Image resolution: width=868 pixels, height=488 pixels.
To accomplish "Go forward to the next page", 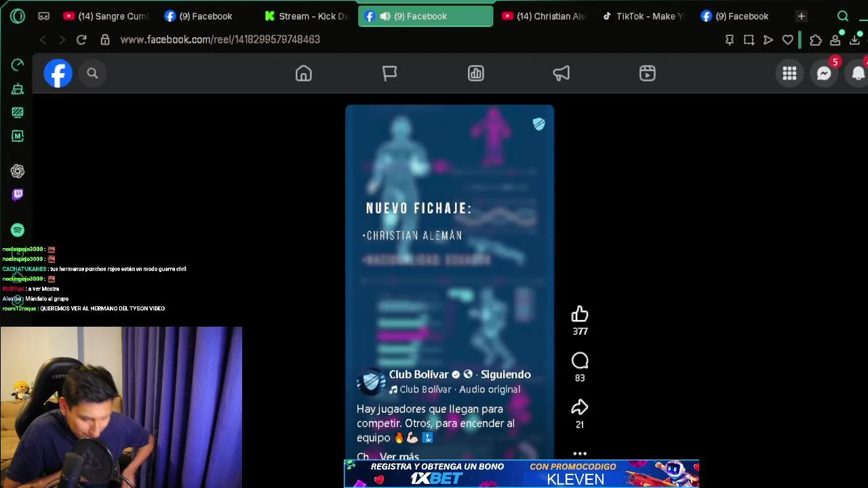I will click(62, 40).
